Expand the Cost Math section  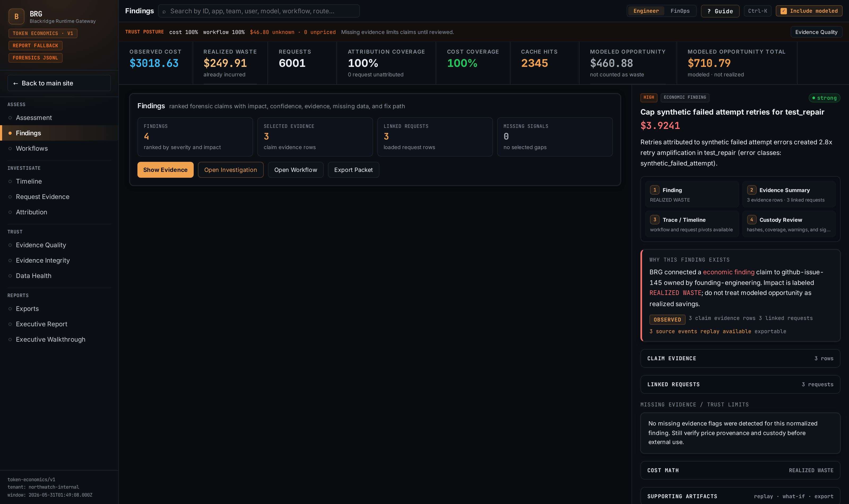740,470
